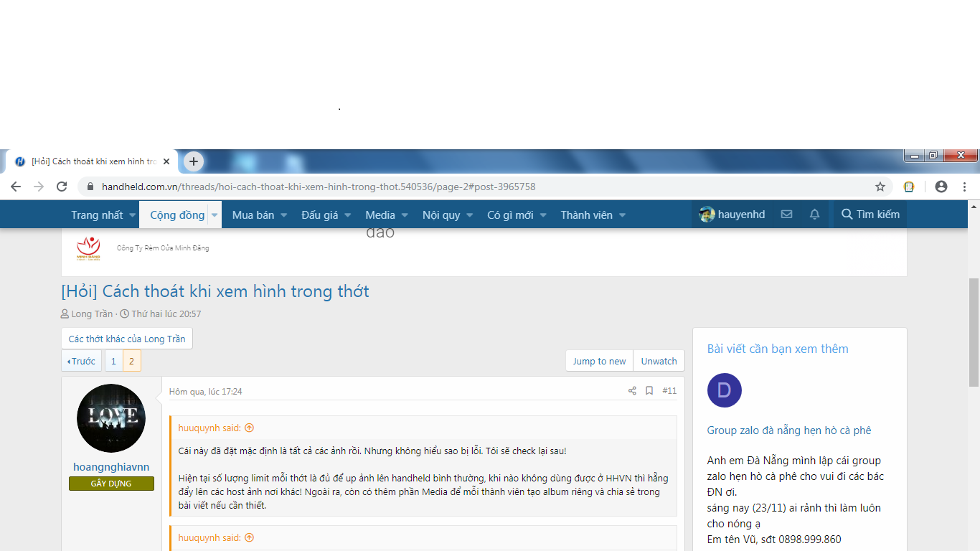Open the Thành viên dropdown
Image resolution: width=980 pixels, height=551 pixels.
coord(622,215)
